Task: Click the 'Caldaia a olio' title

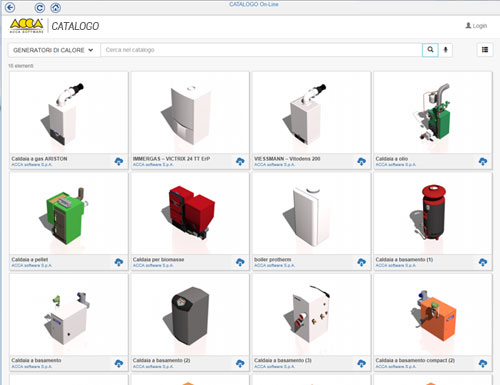Action: pos(392,159)
